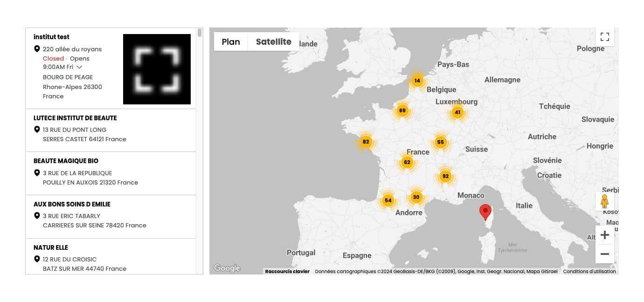Zoom out using the minus button

coord(604,254)
